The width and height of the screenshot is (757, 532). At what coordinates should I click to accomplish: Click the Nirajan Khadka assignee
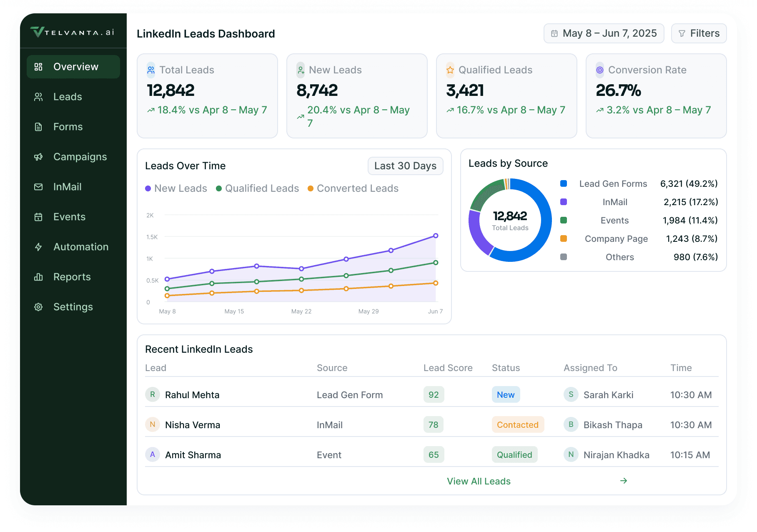click(607, 454)
